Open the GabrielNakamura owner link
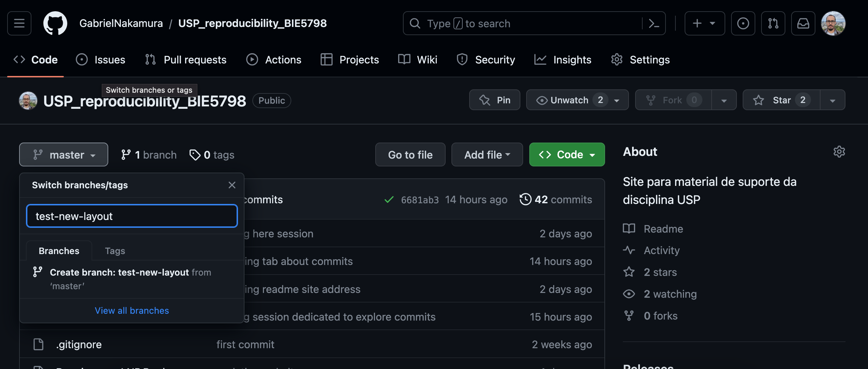 (x=121, y=23)
